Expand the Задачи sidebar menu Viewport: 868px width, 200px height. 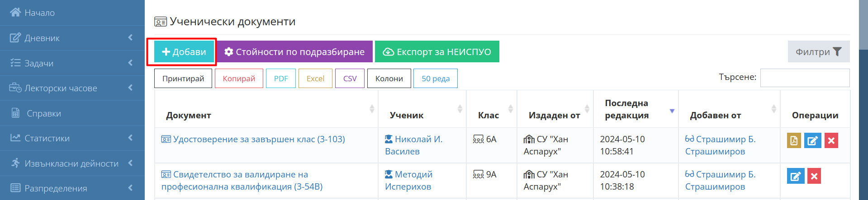(39, 63)
